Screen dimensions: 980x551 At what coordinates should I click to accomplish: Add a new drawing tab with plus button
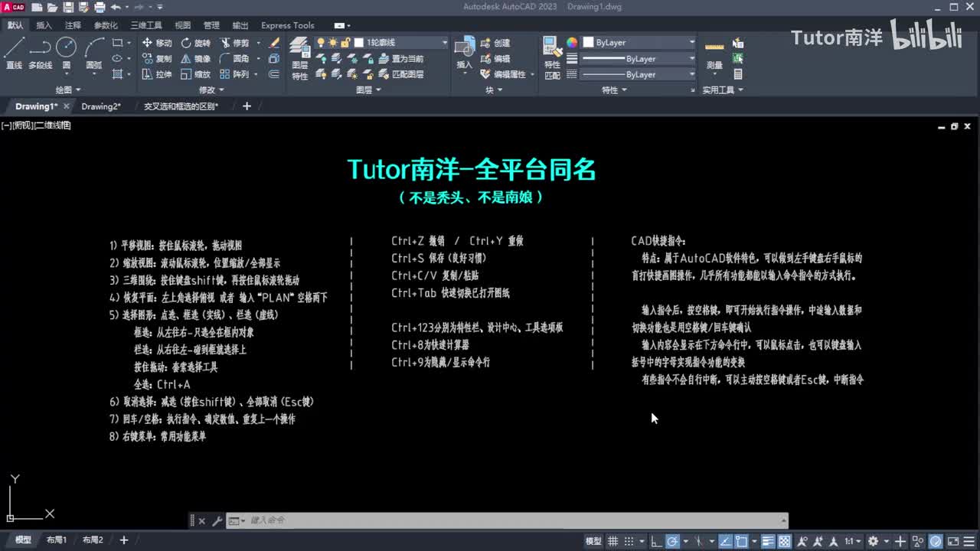tap(247, 106)
